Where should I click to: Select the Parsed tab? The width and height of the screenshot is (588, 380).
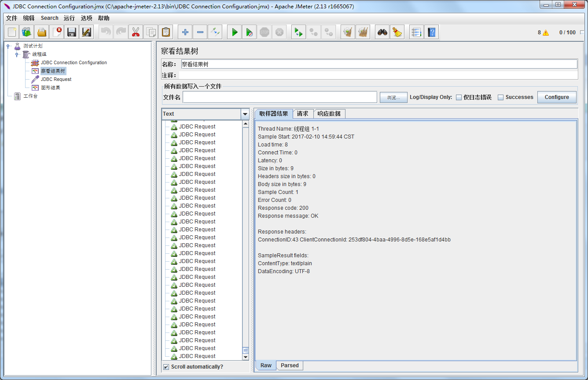click(290, 365)
